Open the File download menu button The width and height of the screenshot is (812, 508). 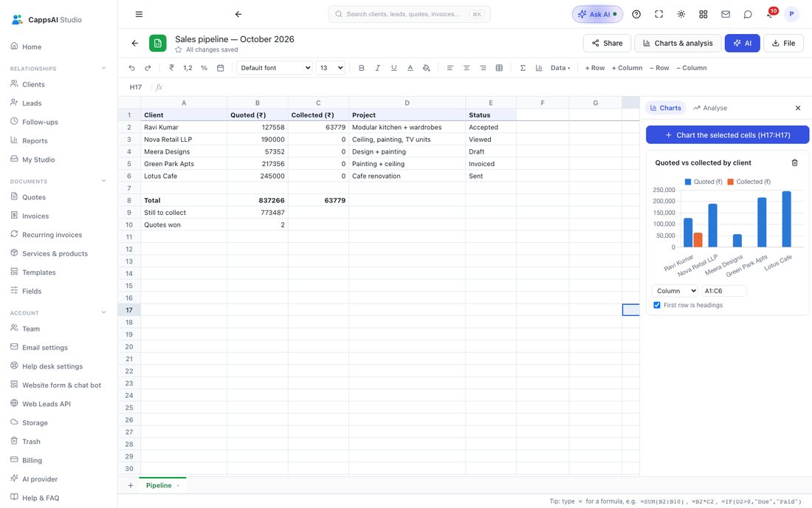pos(783,44)
